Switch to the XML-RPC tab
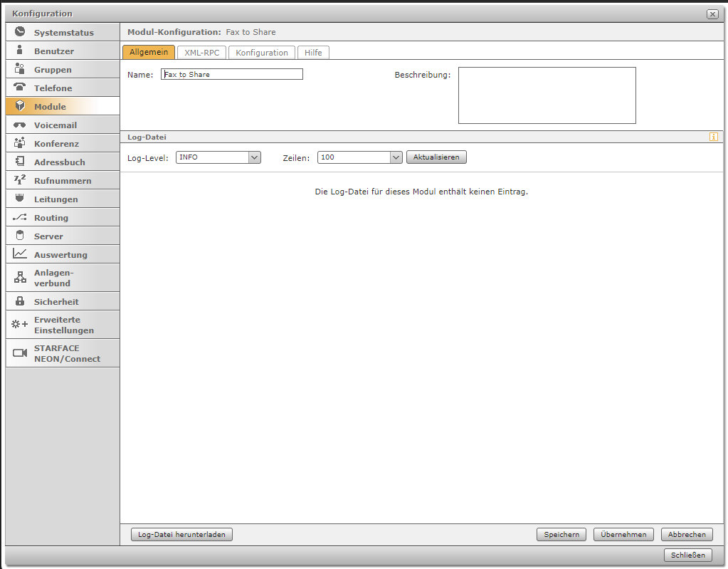728x569 pixels. coord(202,53)
